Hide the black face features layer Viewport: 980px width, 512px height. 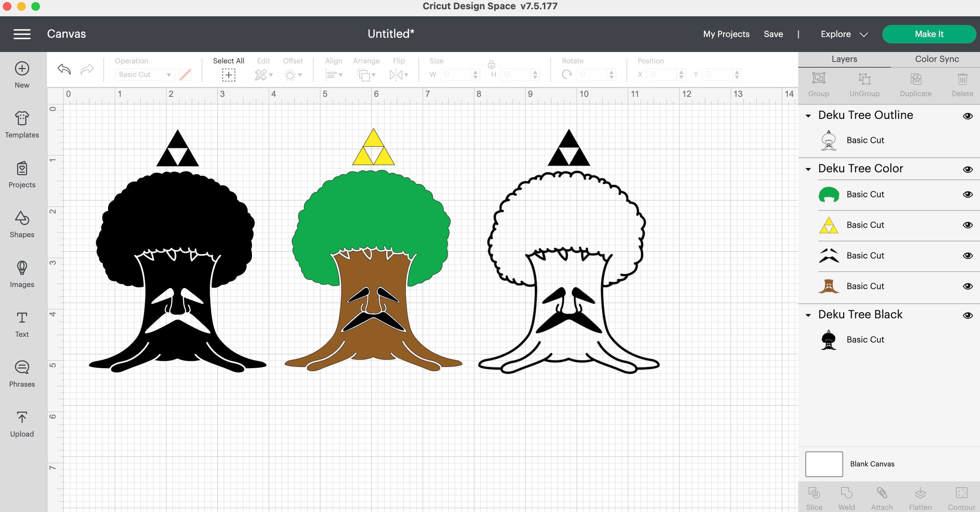[968, 255]
